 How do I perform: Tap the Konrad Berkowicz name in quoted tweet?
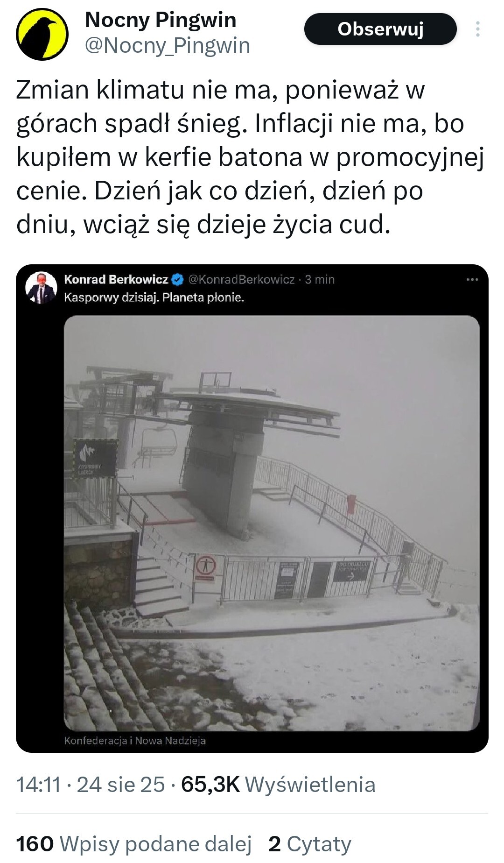116,280
